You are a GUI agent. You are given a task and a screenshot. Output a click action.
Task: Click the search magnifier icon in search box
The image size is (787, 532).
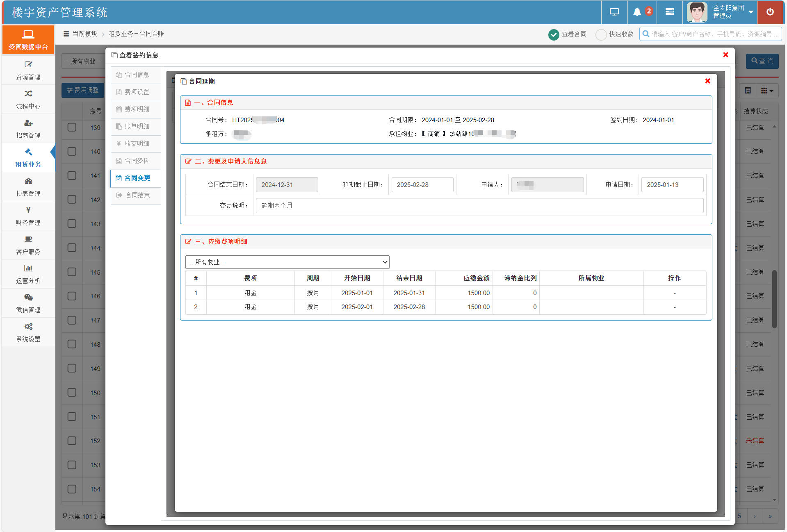[x=646, y=34]
